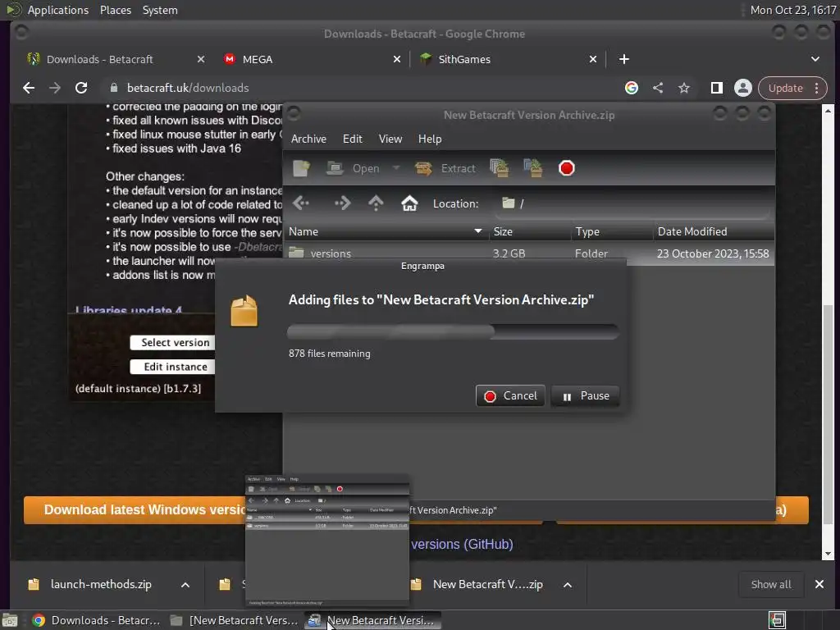This screenshot has width=840, height=630.
Task: Open the Help menu in Engrampa
Action: click(x=430, y=139)
